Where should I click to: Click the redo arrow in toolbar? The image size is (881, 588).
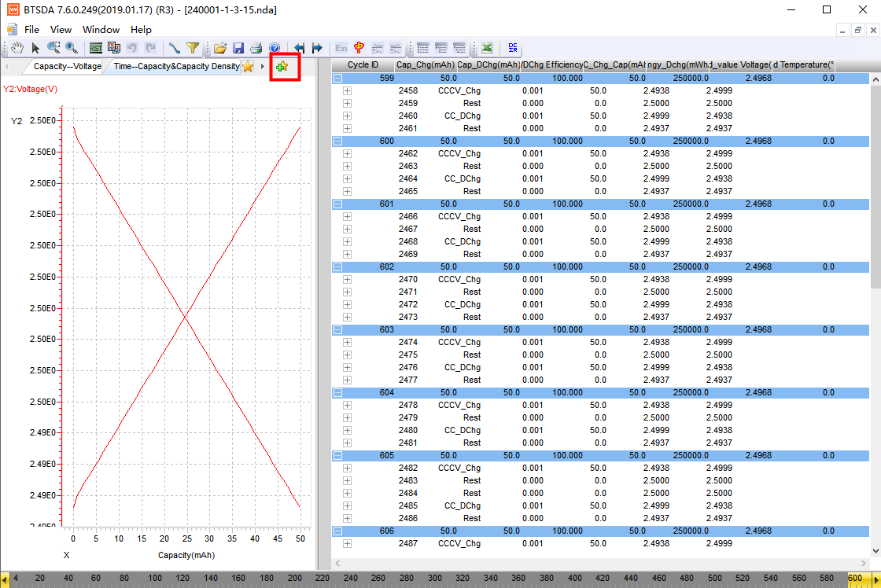(x=150, y=48)
